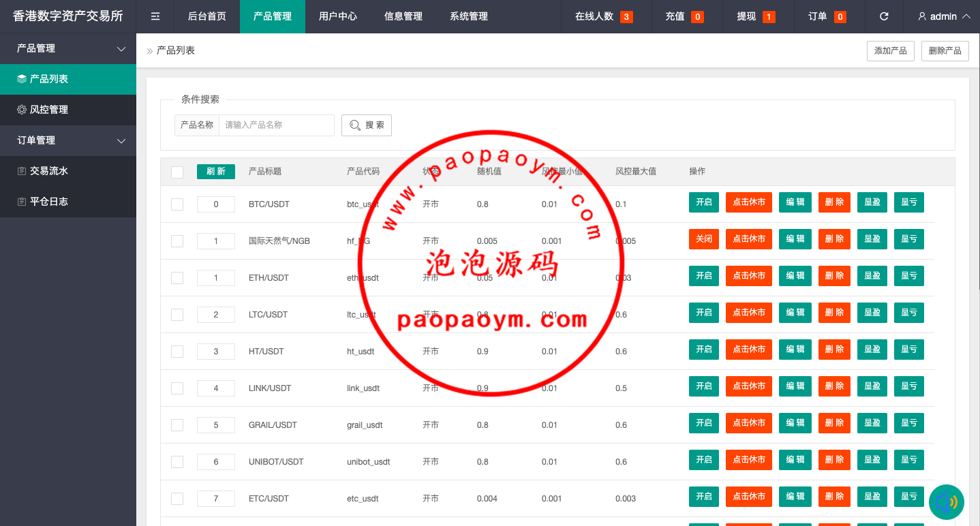Check the BTC/USDT row checkbox
Image resolution: width=980 pixels, height=526 pixels.
tap(177, 204)
